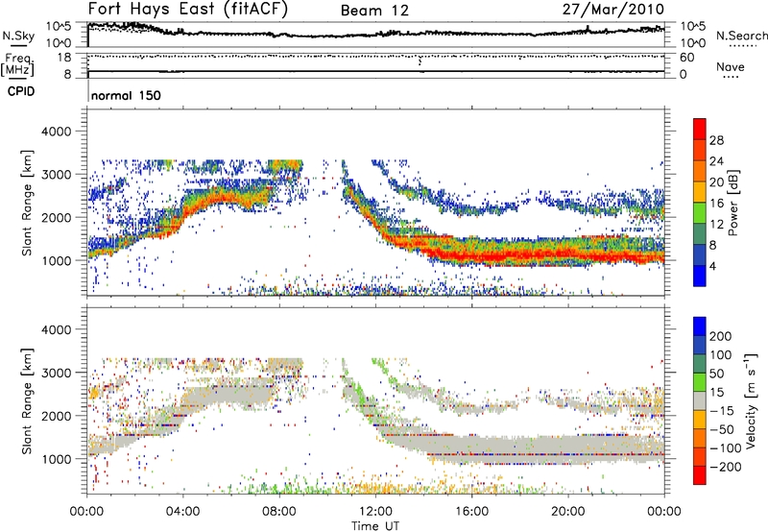
Task: Click the '12:00' time tick label
Action: click(x=375, y=512)
